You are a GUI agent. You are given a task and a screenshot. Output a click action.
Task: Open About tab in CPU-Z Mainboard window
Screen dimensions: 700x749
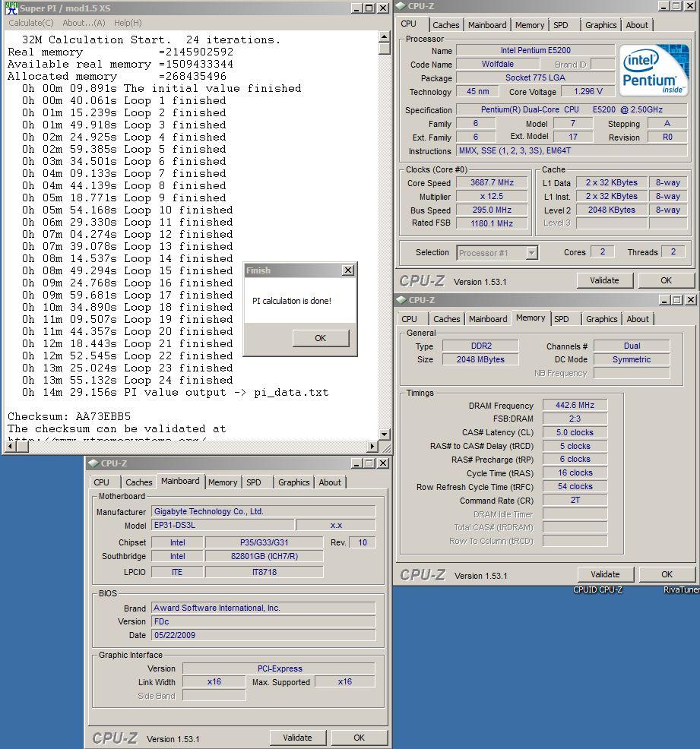tap(330, 482)
